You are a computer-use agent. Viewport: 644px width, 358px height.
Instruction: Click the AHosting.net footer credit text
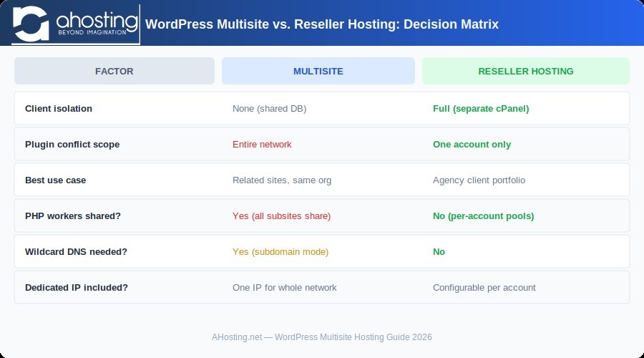point(321,337)
